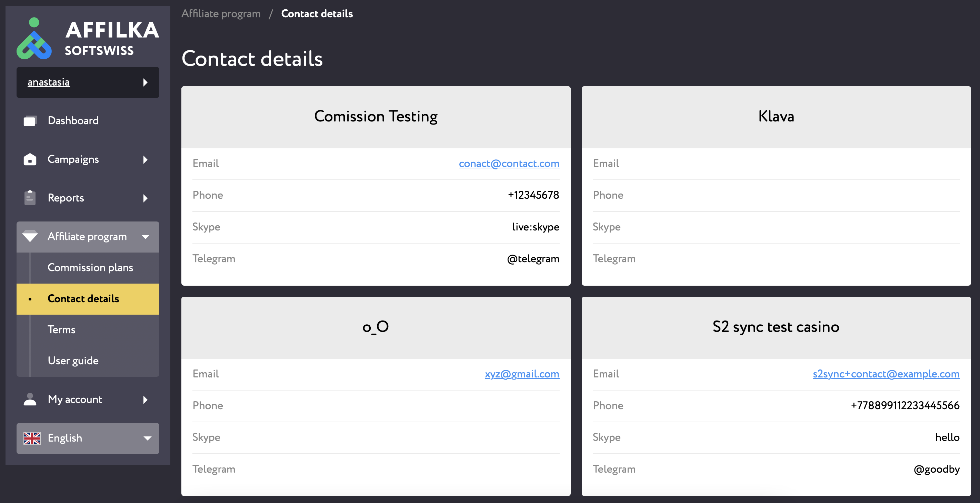This screenshot has width=980, height=503.
Task: Click the Dashboard wallet icon
Action: click(x=30, y=121)
